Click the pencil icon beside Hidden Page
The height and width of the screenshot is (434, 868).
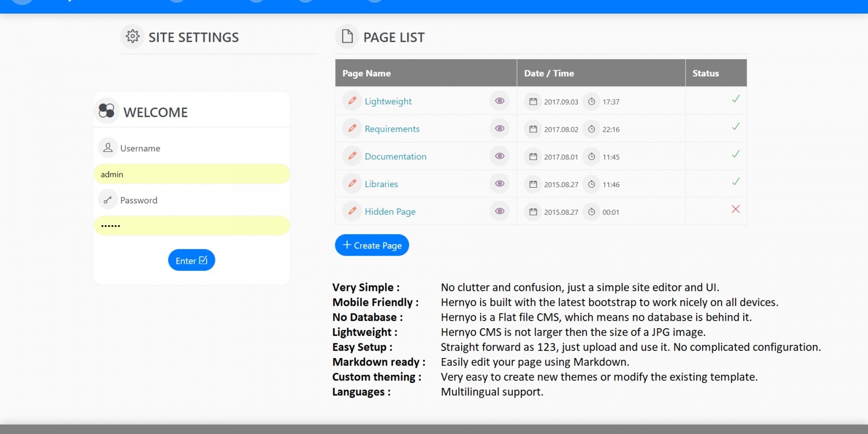(352, 211)
